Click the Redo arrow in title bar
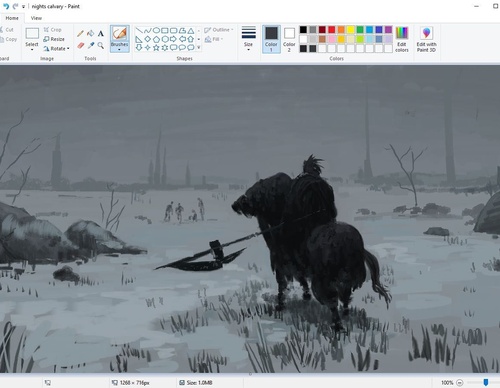 pos(15,6)
